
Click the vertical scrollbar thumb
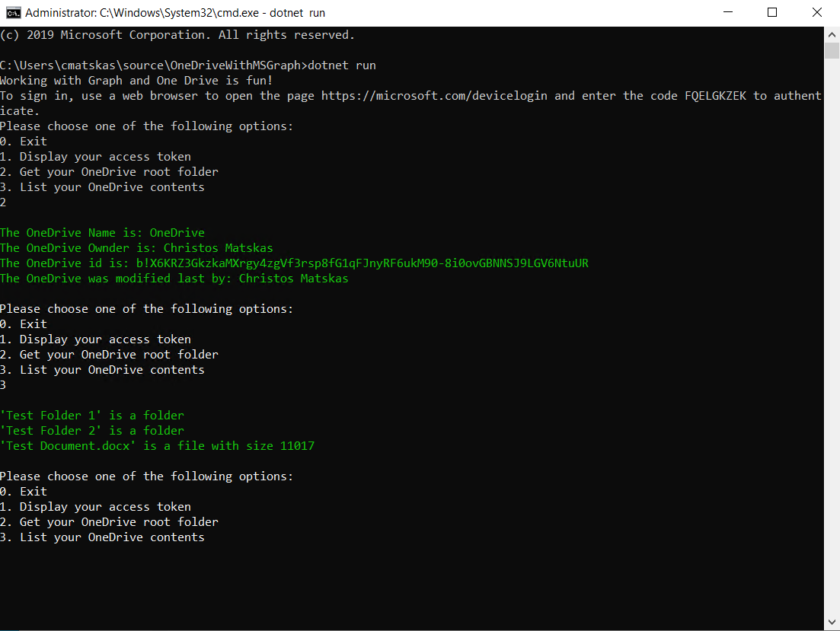click(832, 51)
